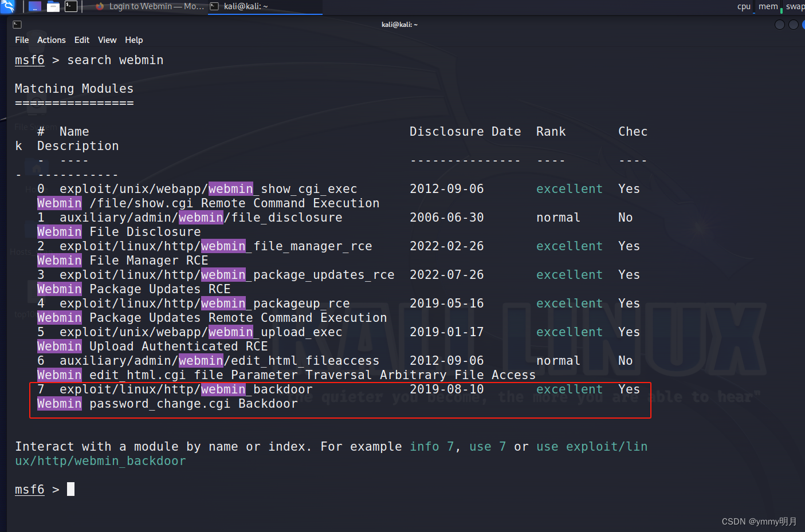This screenshot has width=805, height=532.
Task: Click the date 2022-02-26
Action: click(447, 246)
